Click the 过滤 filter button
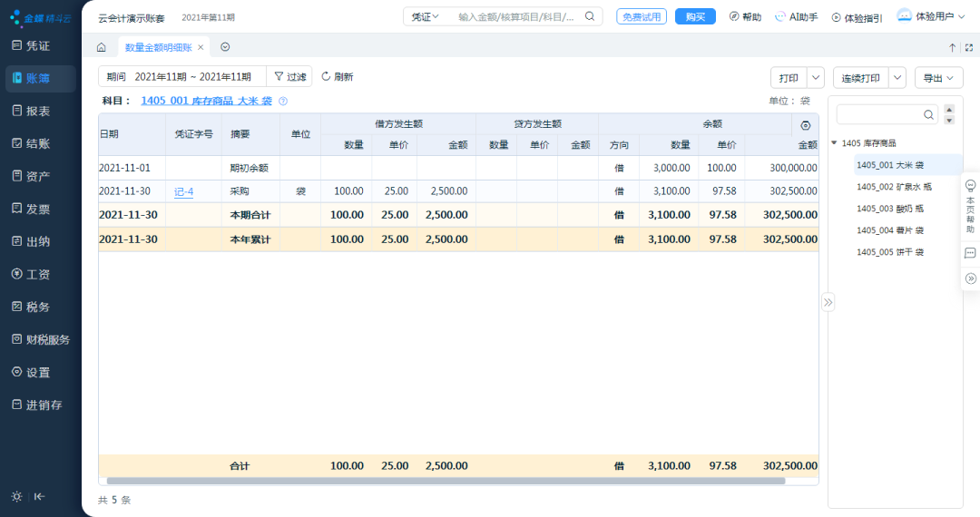The image size is (980, 517). 290,77
